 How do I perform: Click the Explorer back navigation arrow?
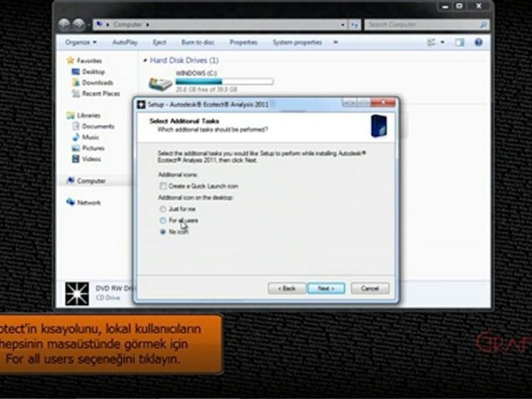(64, 24)
